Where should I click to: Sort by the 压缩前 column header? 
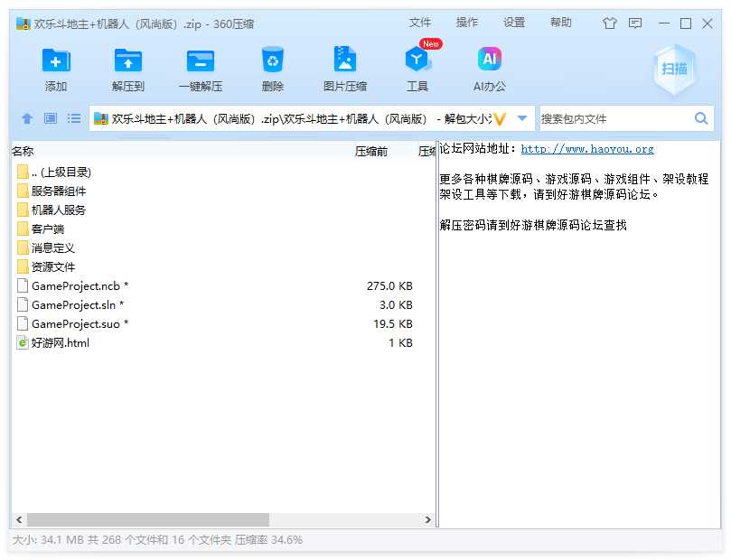[371, 152]
